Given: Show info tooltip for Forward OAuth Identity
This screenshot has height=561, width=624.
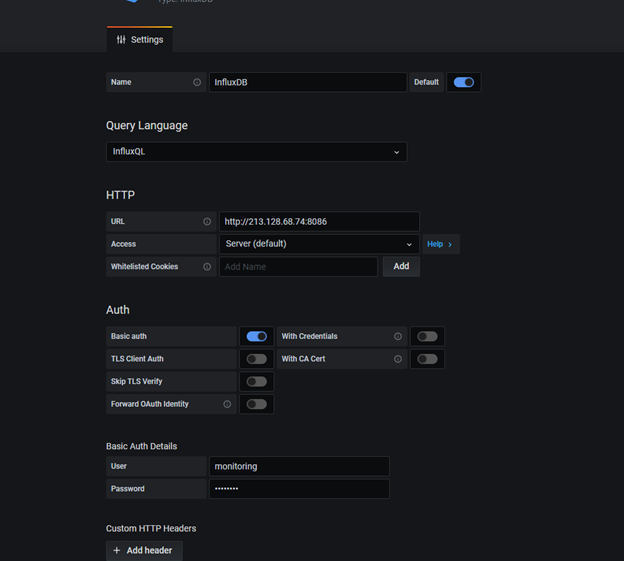Looking at the screenshot, I should point(227,404).
